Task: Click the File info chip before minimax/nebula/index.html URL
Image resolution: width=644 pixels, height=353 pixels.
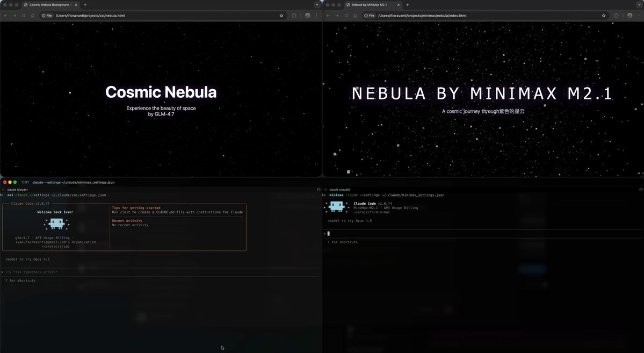Action: click(370, 16)
